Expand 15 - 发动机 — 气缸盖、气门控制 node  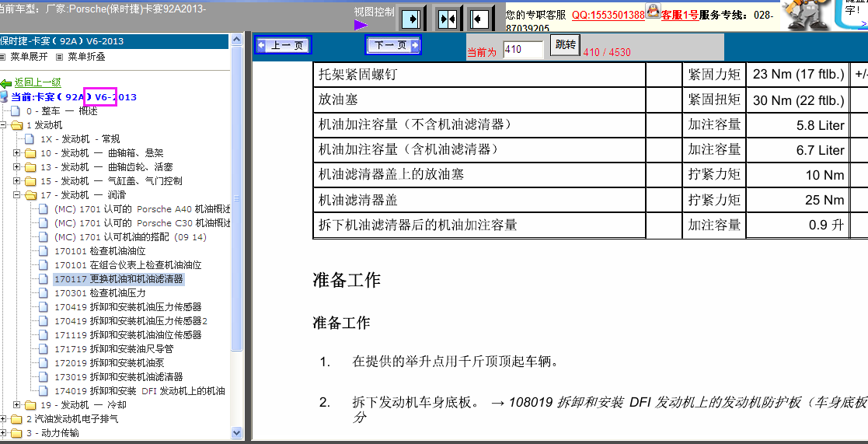pos(16,181)
